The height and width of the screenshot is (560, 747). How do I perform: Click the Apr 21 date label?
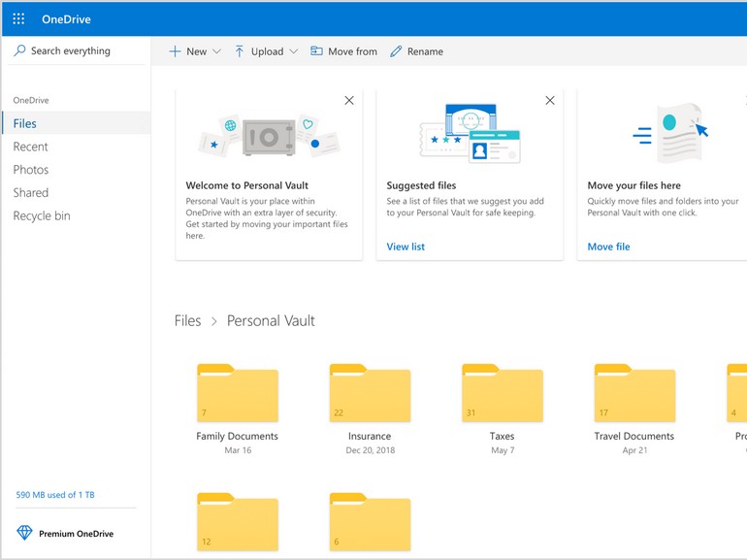coord(635,450)
